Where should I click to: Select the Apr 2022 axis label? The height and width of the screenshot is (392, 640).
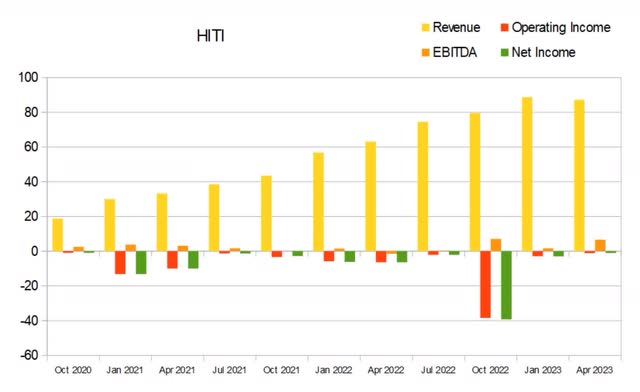[x=386, y=370]
